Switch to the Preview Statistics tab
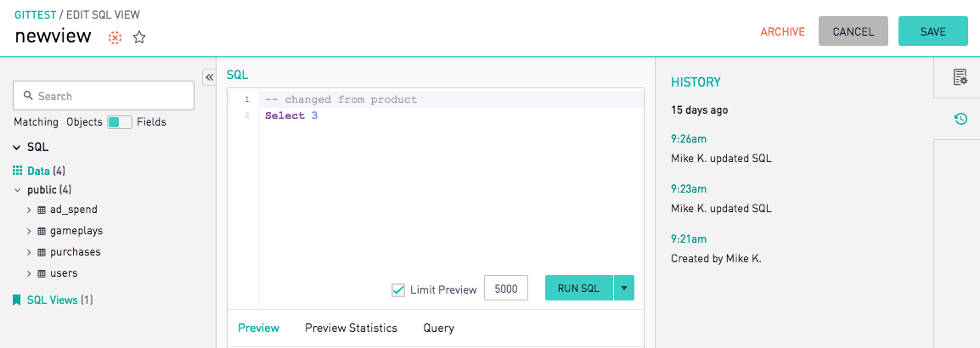This screenshot has width=980, height=348. pyautogui.click(x=352, y=328)
